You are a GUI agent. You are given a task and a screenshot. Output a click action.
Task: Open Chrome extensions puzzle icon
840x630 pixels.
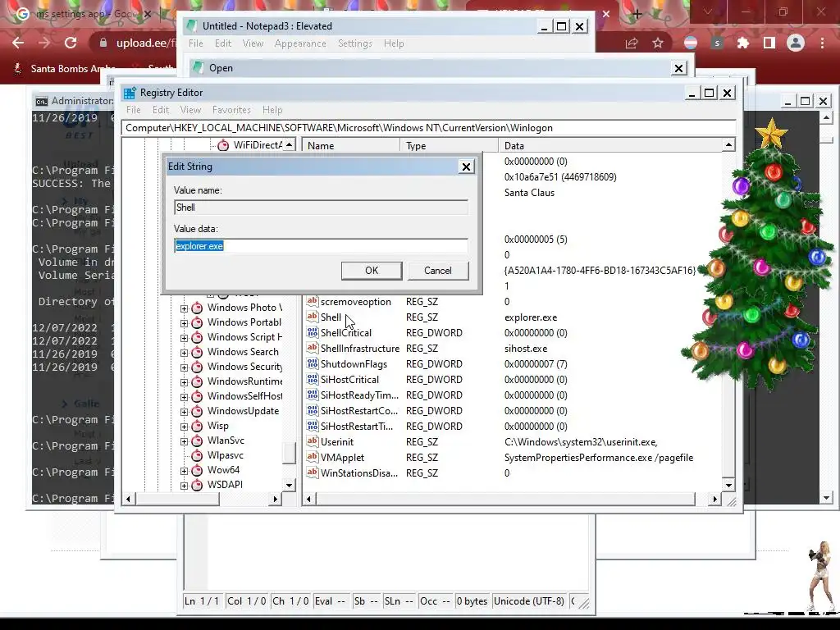[x=742, y=43]
